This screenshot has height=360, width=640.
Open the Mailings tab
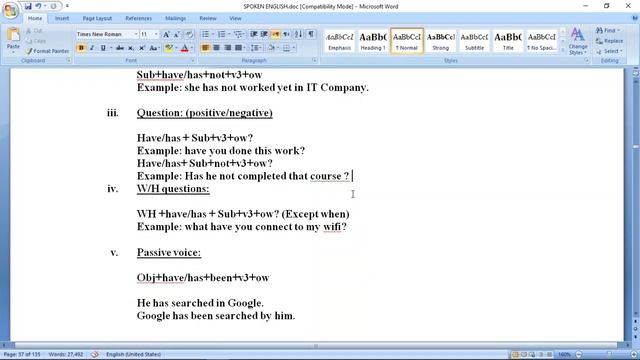[x=176, y=18]
